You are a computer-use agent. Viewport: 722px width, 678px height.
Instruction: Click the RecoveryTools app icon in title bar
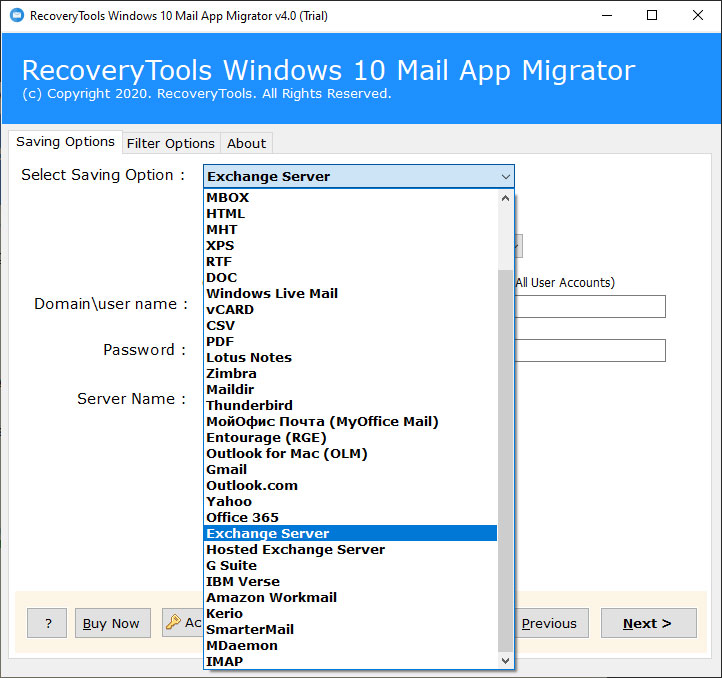(17, 15)
